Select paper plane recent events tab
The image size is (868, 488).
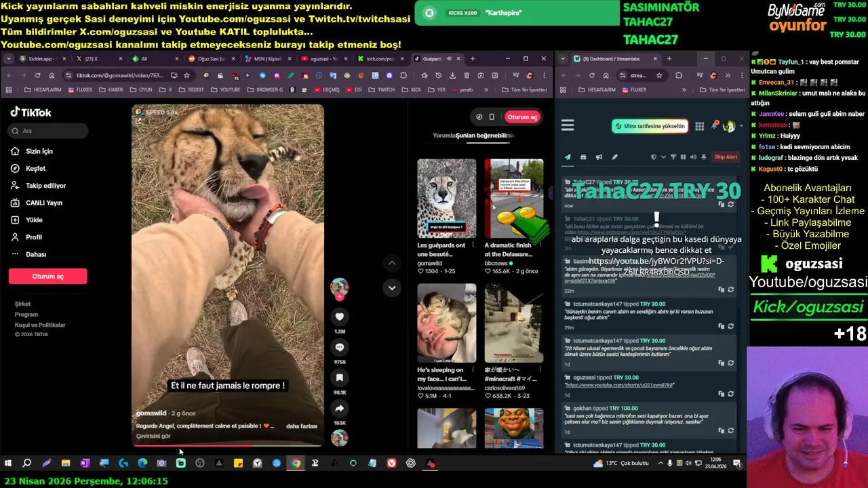pos(568,157)
